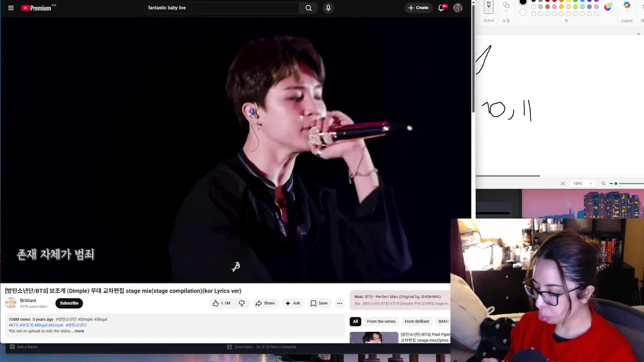
Task: Open the account avatar menu
Action: click(458, 8)
